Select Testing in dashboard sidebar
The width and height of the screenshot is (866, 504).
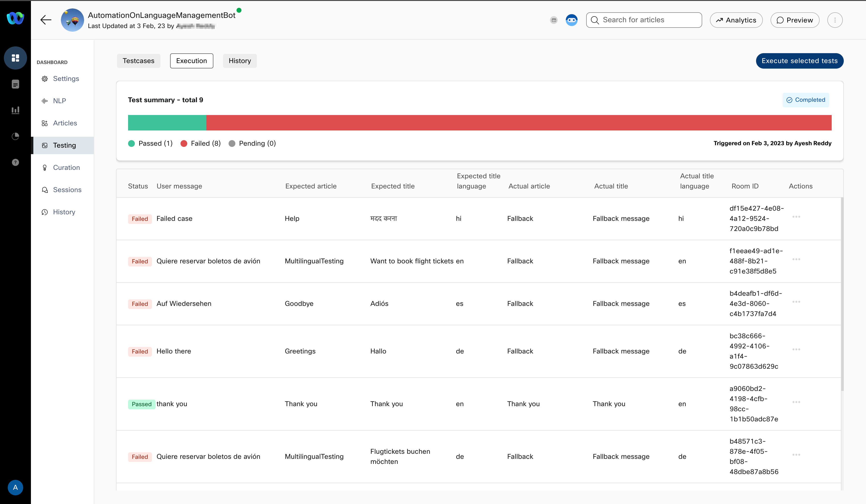[62, 145]
